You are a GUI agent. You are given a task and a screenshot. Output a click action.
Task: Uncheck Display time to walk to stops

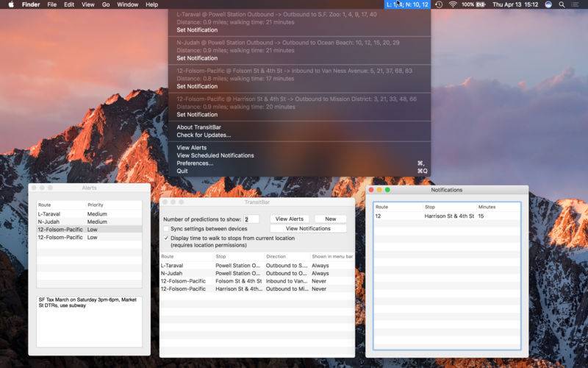tap(166, 238)
